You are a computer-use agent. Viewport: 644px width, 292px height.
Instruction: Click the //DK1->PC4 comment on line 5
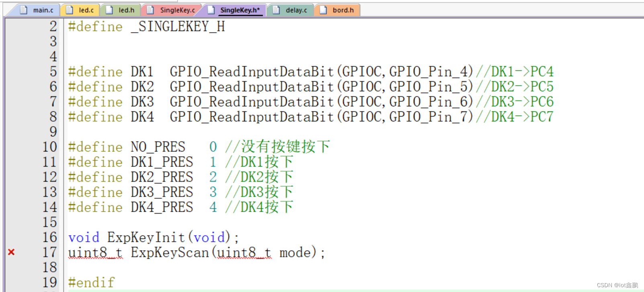[x=515, y=71]
